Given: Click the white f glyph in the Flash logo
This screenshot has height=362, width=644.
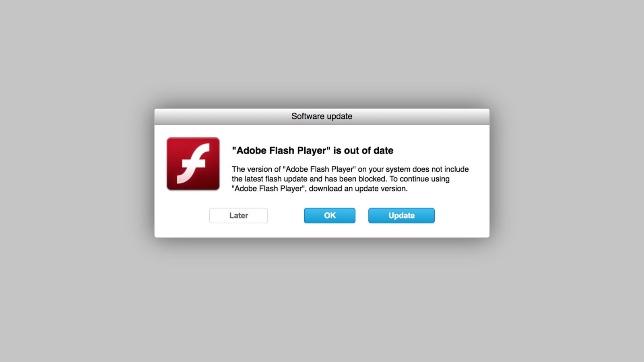Looking at the screenshot, I should click(194, 163).
